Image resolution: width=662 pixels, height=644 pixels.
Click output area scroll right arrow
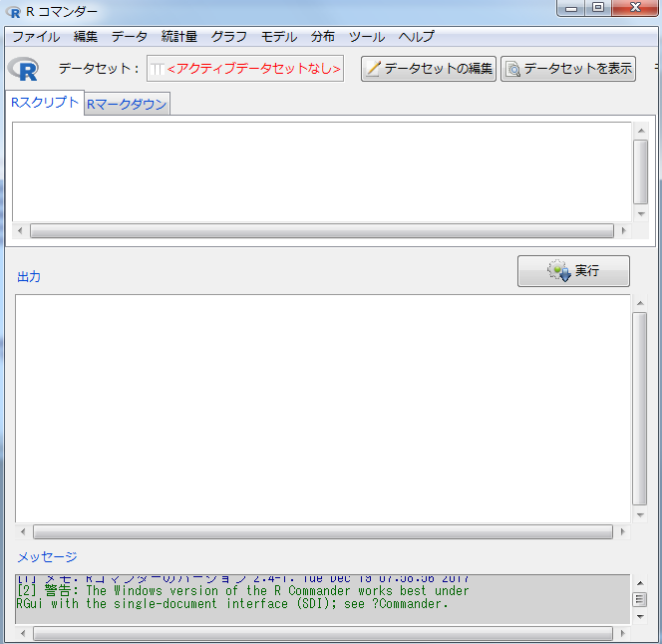[x=623, y=531]
